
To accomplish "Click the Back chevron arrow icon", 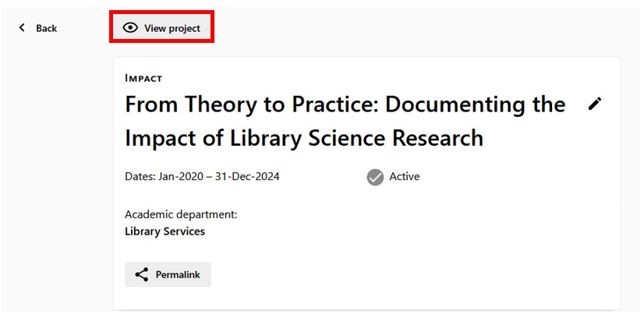I will (x=22, y=28).
